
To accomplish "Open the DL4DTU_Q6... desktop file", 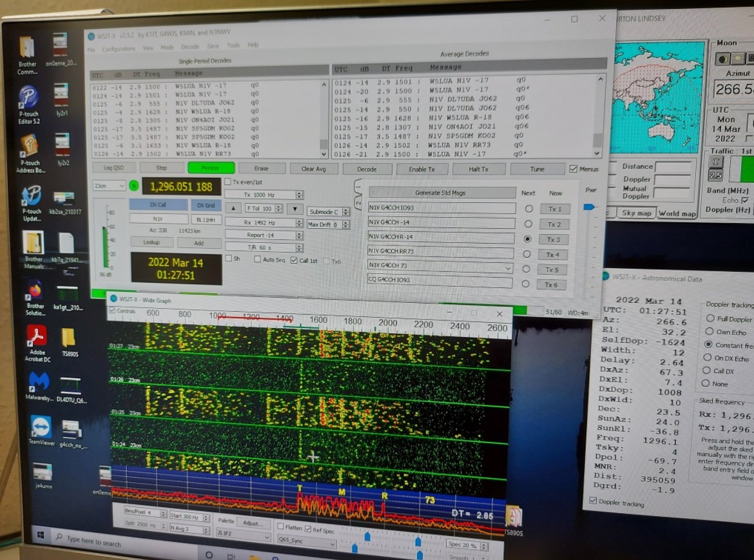I will [71, 390].
